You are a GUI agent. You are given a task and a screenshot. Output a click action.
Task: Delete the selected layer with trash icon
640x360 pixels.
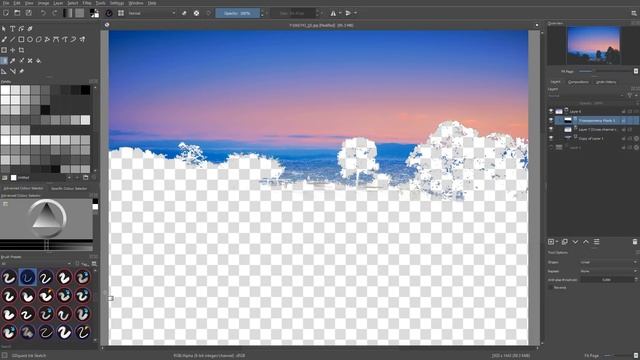635,242
